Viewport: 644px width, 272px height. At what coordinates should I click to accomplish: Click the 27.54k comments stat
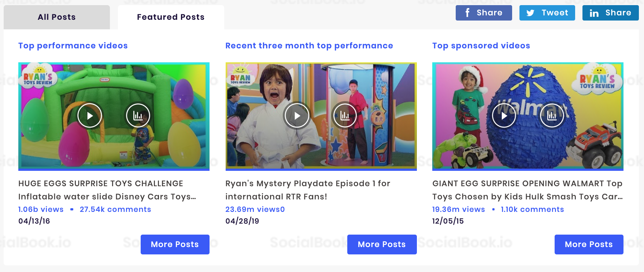(115, 209)
